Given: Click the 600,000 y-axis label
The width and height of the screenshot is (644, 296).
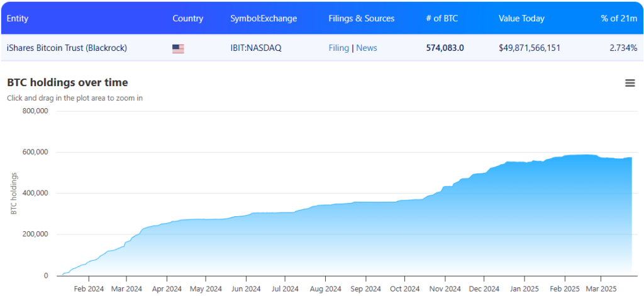Looking at the screenshot, I should (35, 152).
